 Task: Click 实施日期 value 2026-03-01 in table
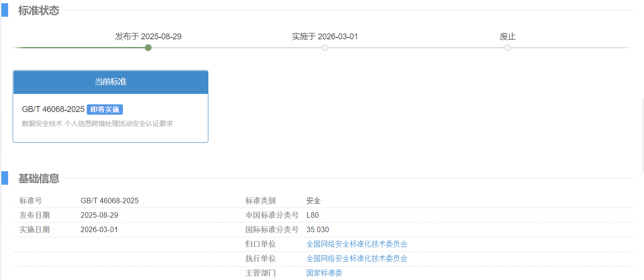click(x=99, y=229)
